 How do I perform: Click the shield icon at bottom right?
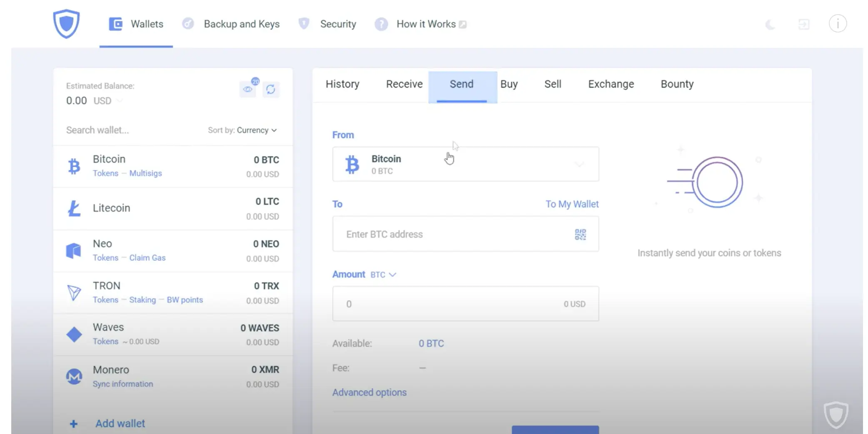point(836,415)
